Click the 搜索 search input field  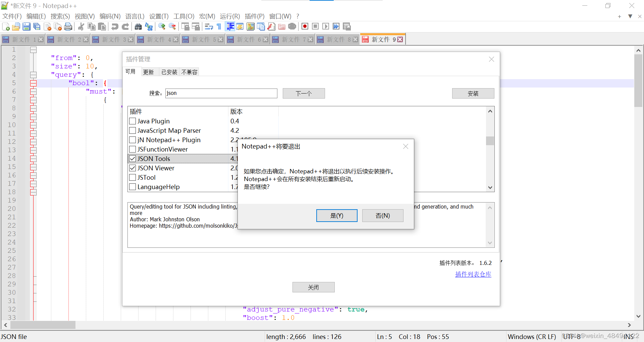pyautogui.click(x=221, y=93)
